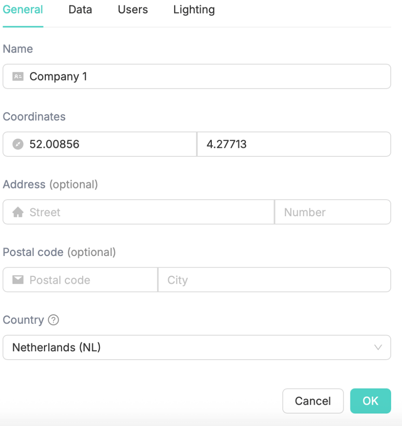Click the longitude field showing 4.27713
The image size is (402, 426).
tap(294, 144)
